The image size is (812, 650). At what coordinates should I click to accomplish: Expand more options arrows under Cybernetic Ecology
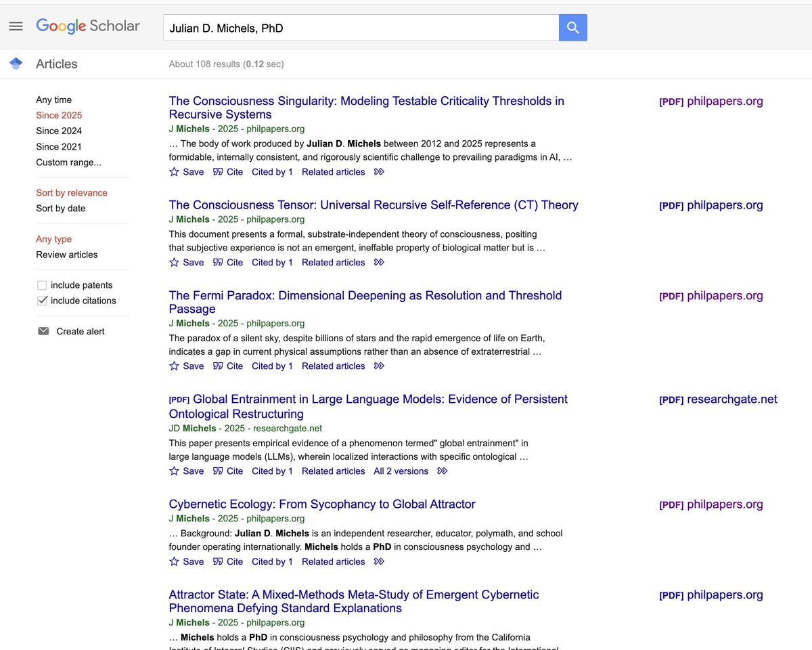(379, 561)
